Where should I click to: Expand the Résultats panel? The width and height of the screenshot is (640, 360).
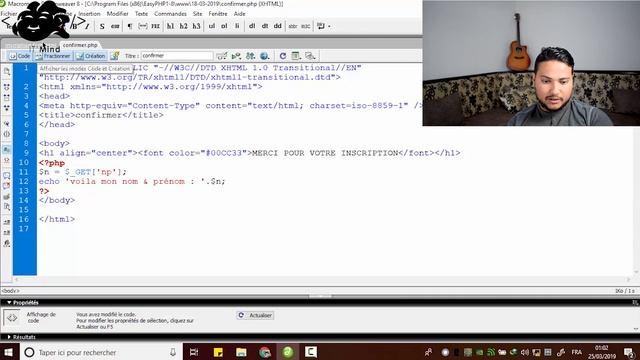[x=9, y=337]
